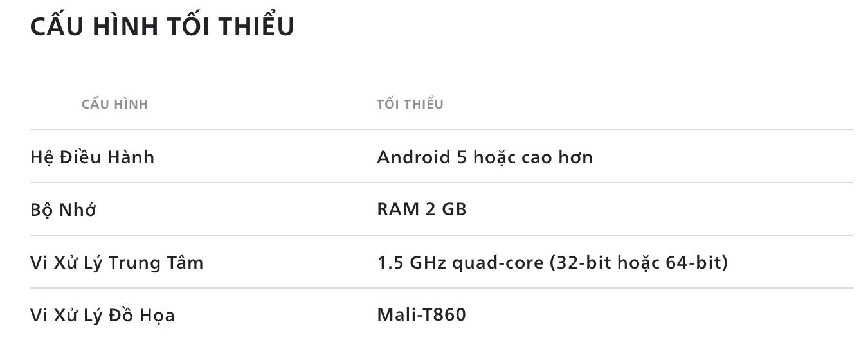Click the 1.5 GHz quad-core value
This screenshot has width=868, height=356.
point(552,262)
